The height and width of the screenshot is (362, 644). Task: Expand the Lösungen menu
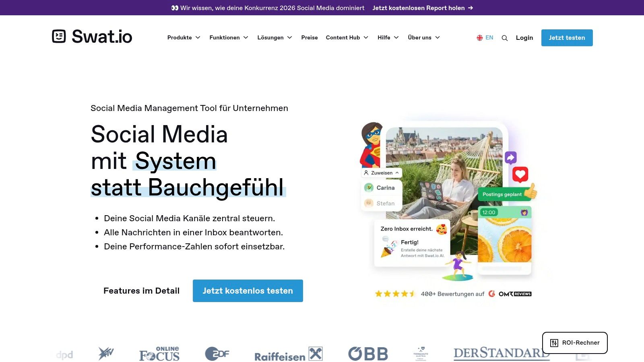(x=275, y=37)
